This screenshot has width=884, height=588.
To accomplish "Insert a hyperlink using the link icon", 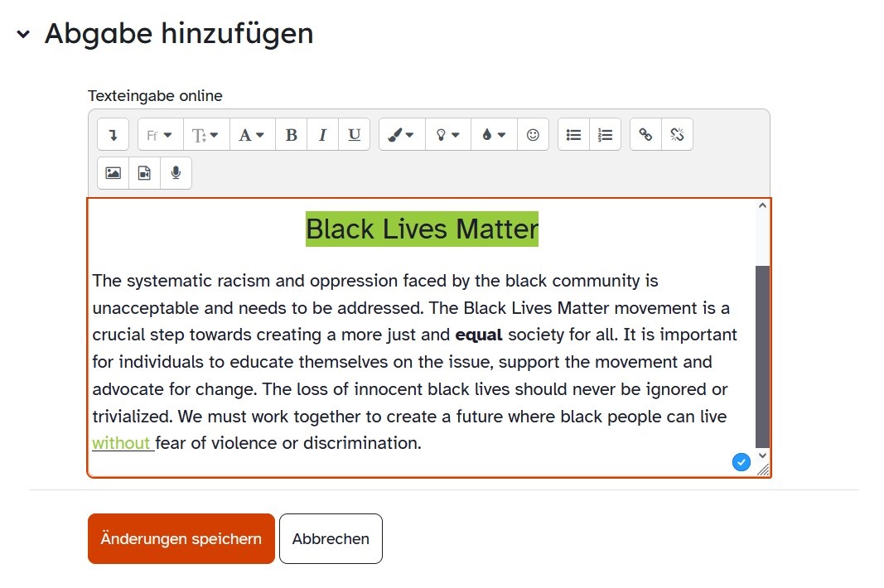I will 645,135.
